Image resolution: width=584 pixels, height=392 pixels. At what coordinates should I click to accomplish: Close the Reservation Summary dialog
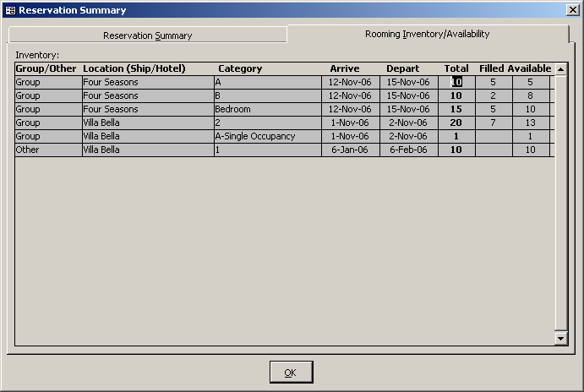pos(572,10)
